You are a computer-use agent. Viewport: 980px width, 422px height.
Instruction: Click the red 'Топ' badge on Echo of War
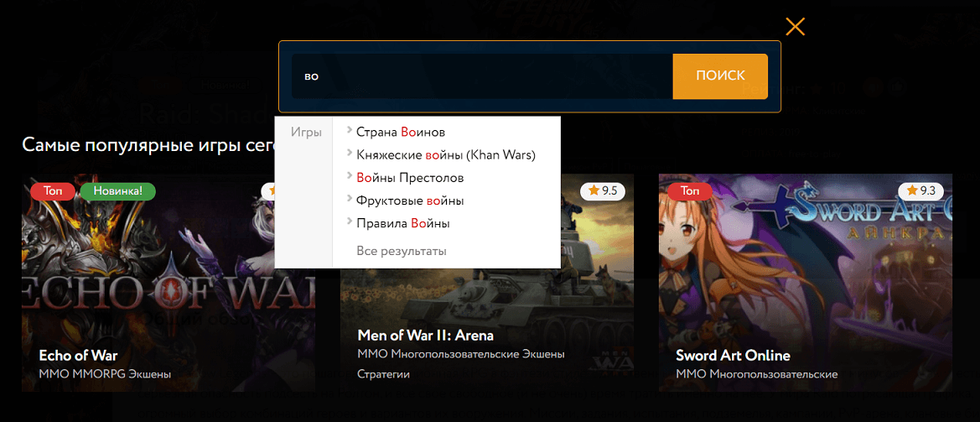click(53, 191)
